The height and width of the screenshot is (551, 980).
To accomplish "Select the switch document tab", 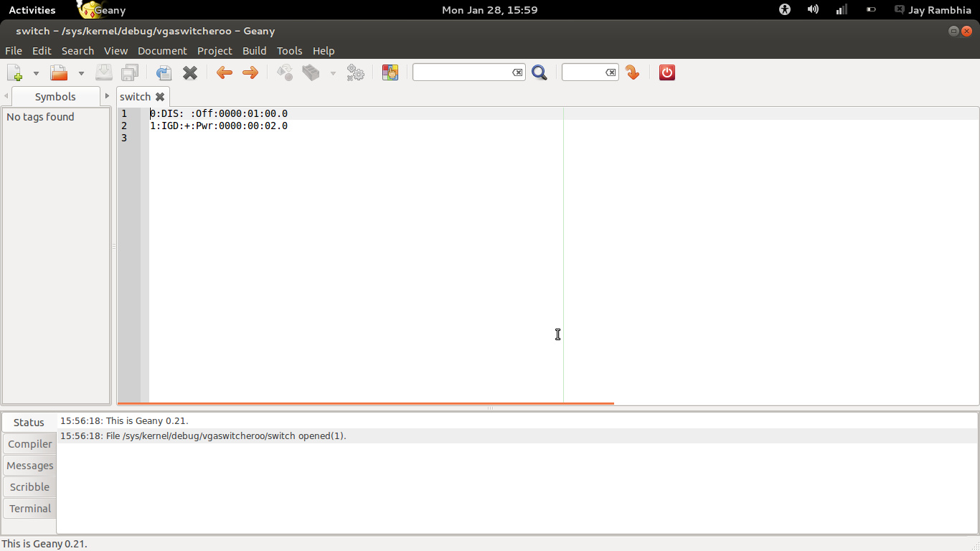I will [135, 97].
